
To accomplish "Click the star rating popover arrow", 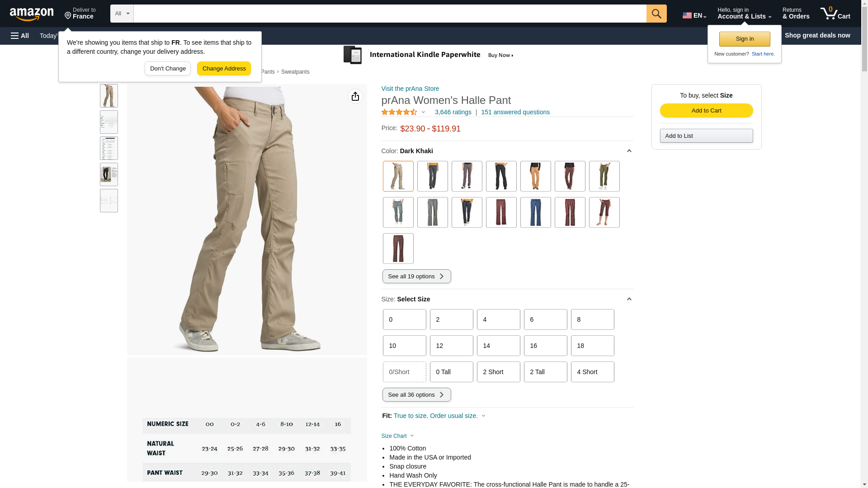I will point(423,112).
